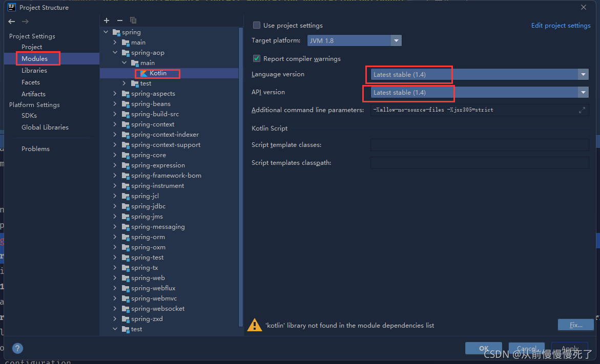This screenshot has width=600, height=364.
Task: Toggle Report compiler warnings checkbox
Action: pos(257,58)
